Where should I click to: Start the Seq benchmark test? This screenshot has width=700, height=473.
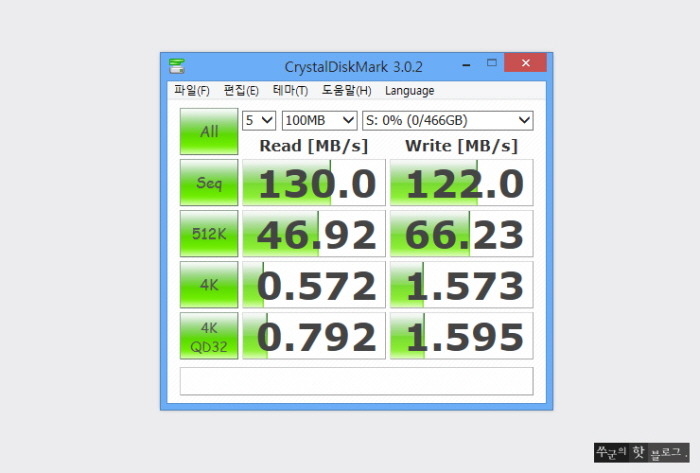209,183
